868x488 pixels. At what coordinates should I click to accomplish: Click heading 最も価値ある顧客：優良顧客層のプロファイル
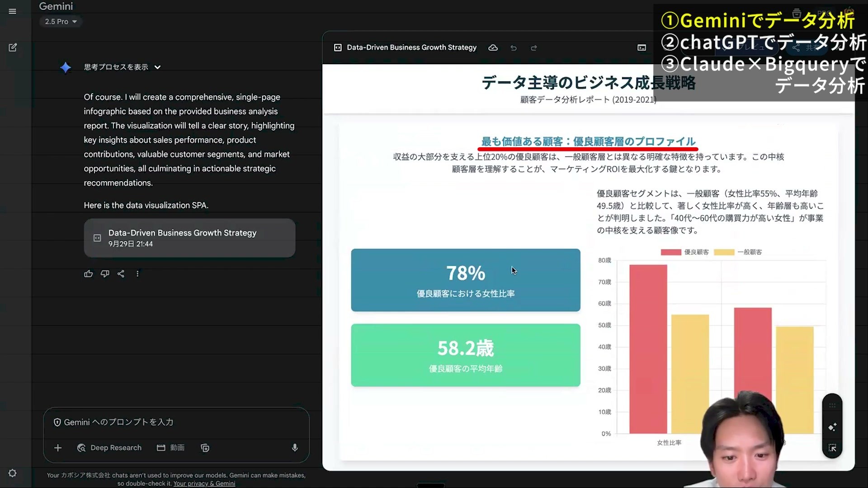(x=588, y=141)
